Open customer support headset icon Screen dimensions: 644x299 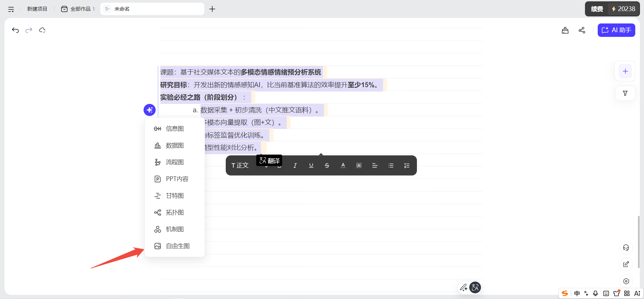626,248
